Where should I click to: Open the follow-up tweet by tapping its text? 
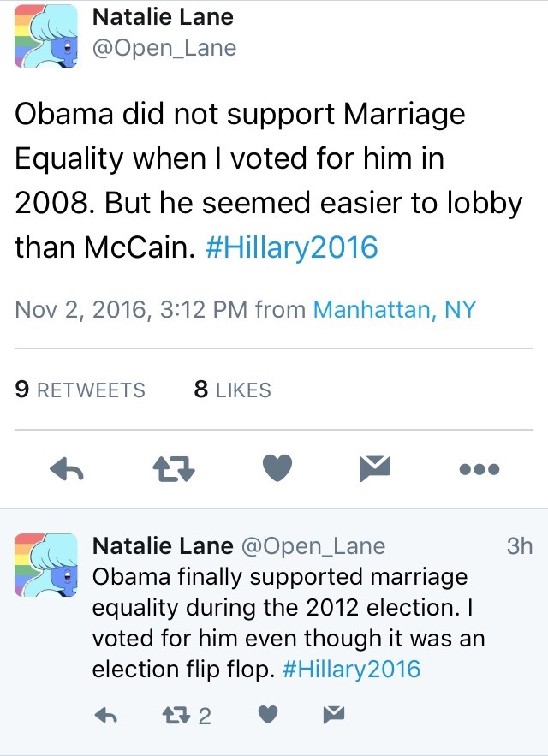click(283, 623)
